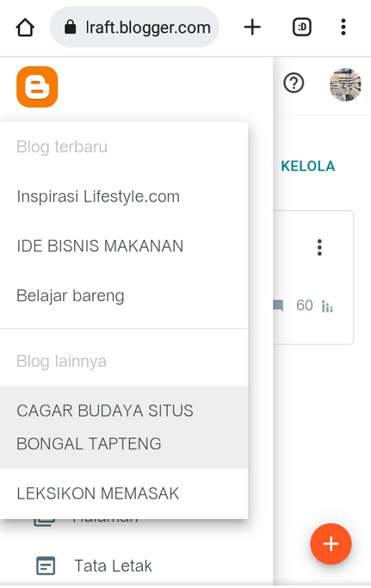The width and height of the screenshot is (371, 588).
Task: Open the post card three-dot options
Action: (x=319, y=247)
